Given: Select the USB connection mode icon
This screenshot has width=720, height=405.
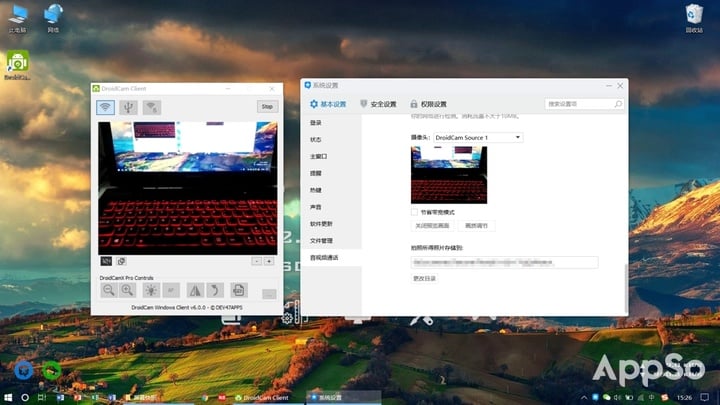Looking at the screenshot, I should 128,107.
